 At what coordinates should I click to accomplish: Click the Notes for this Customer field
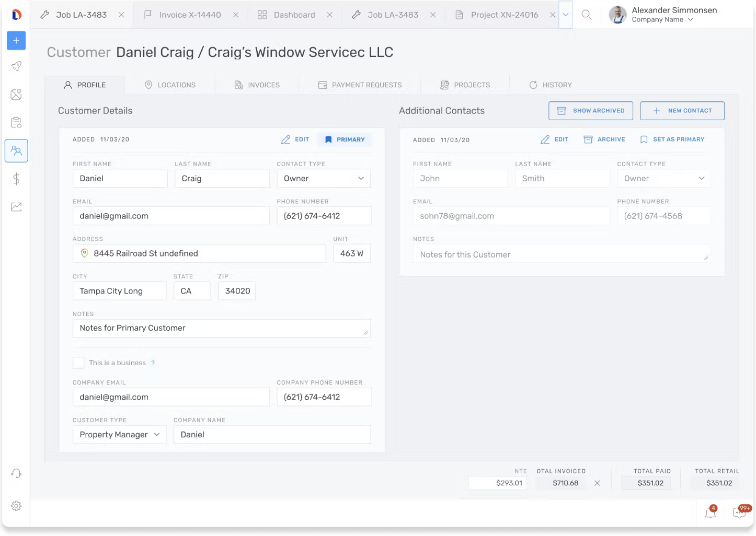562,254
